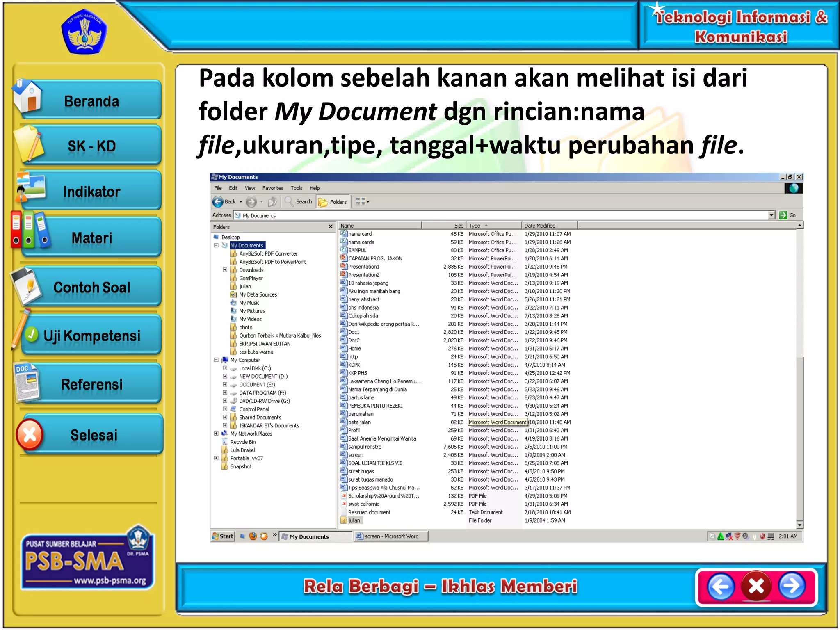Click Search in Explorer toolbar
Viewport: 840px width, 630px height.
pos(299,202)
